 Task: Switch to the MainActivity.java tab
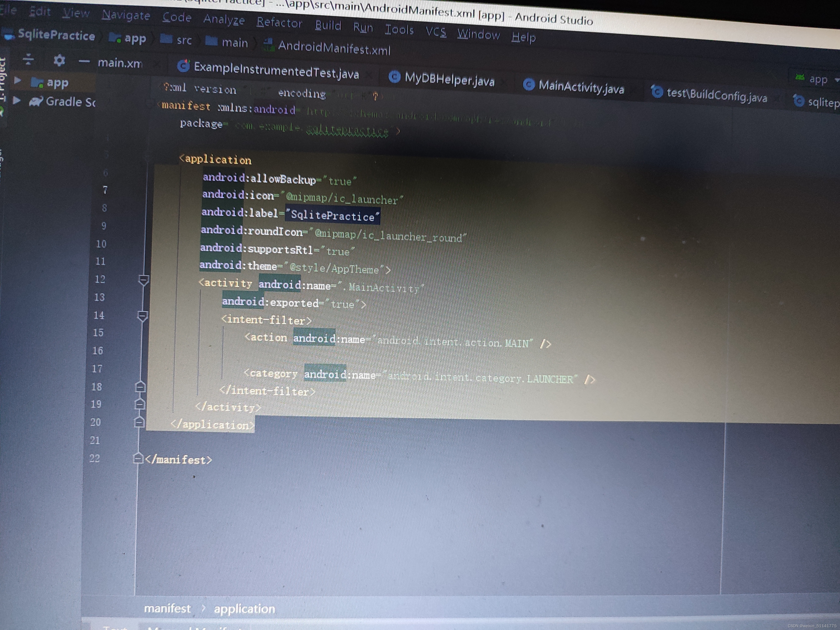(x=581, y=87)
